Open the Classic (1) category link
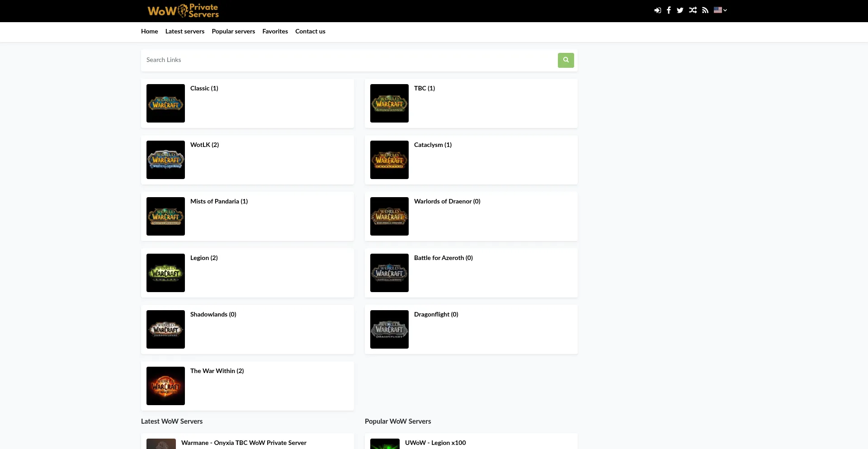The height and width of the screenshot is (449, 868). (x=204, y=89)
